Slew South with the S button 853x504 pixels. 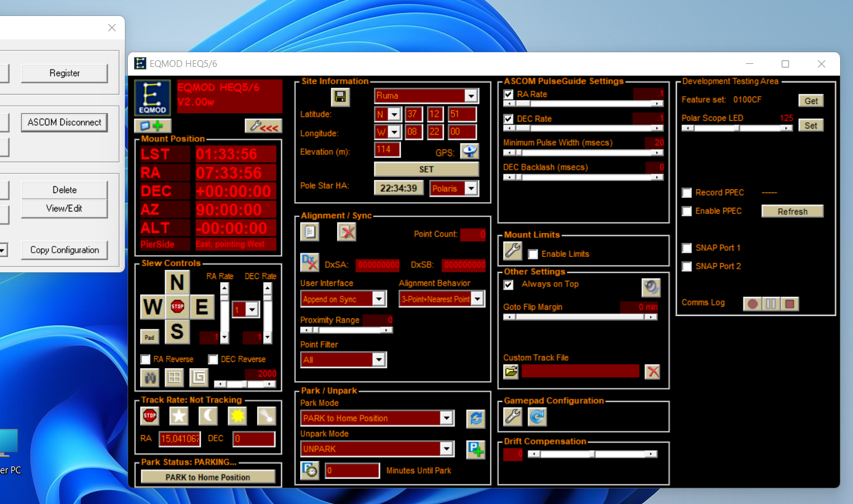pos(177,332)
